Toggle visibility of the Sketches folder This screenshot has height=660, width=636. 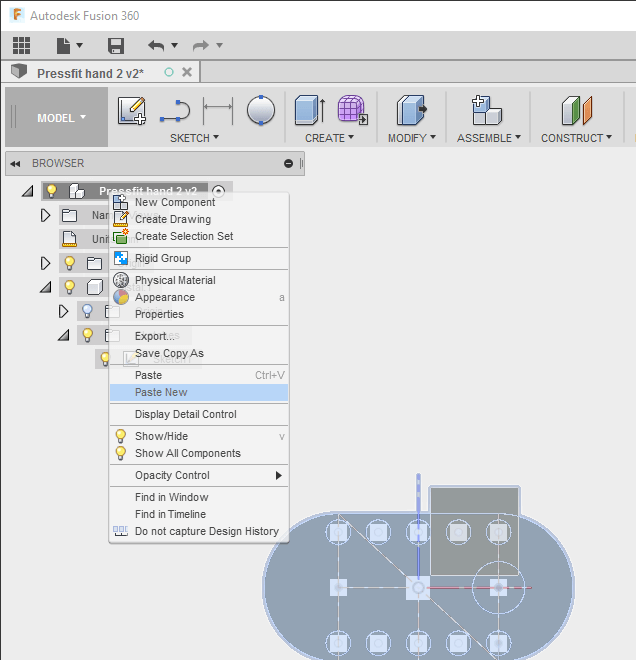[x=87, y=335]
